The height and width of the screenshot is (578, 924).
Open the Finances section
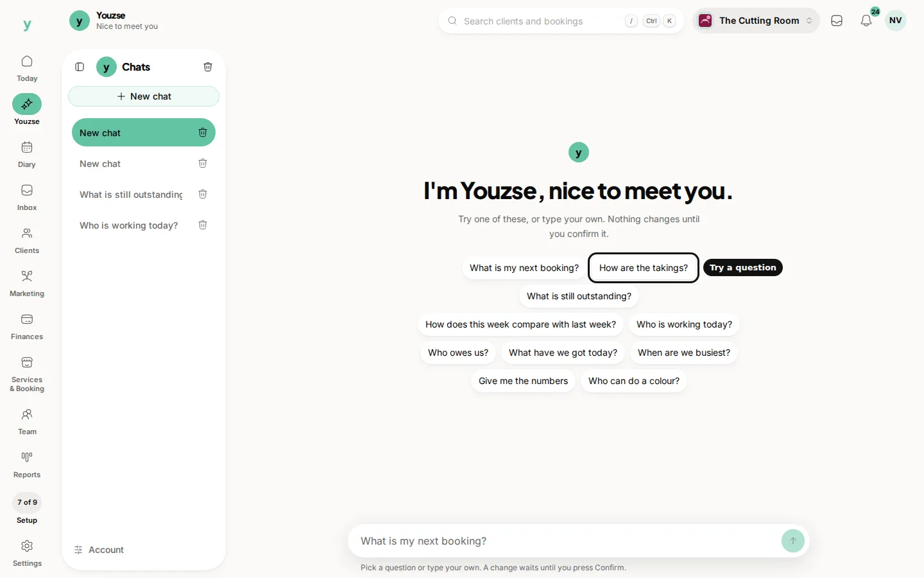point(27,327)
